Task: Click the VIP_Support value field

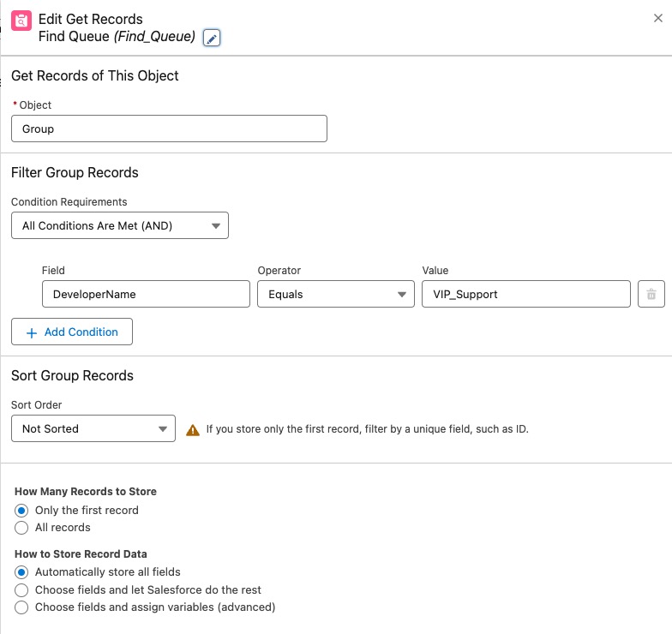Action: point(526,294)
